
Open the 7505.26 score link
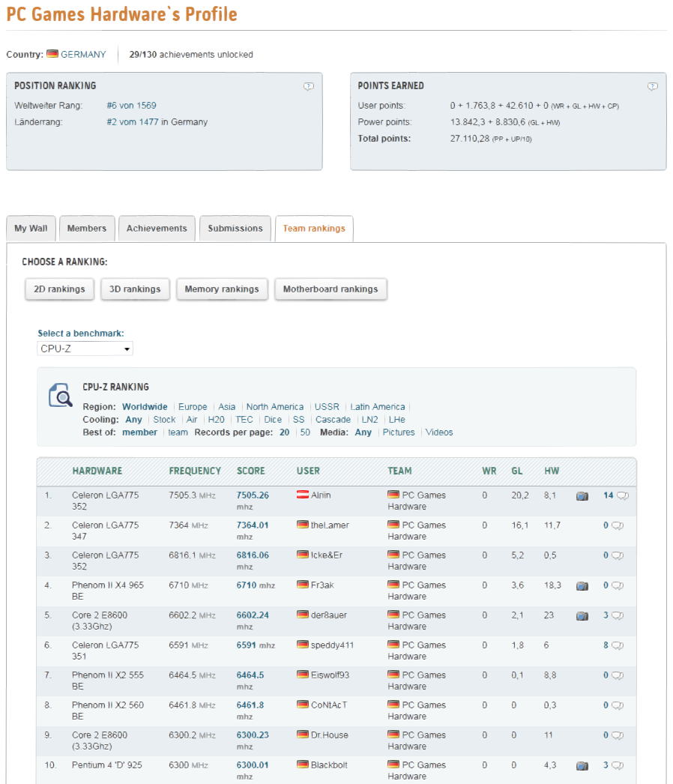click(x=253, y=495)
